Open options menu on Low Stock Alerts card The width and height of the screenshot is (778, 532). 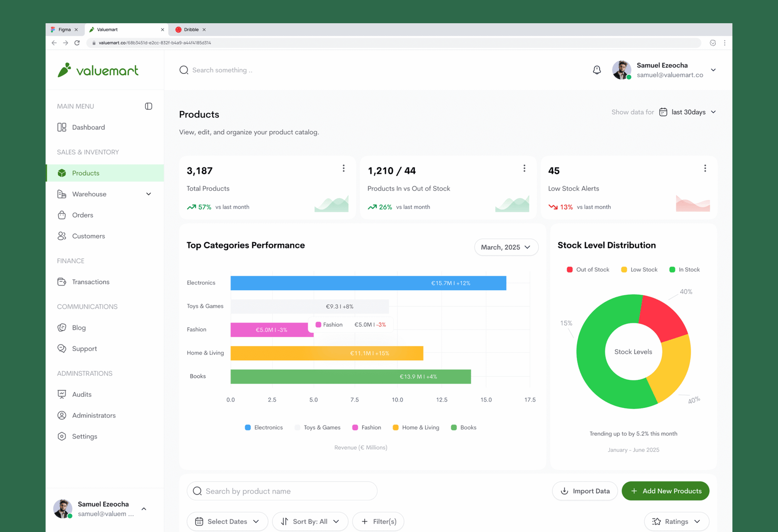(x=705, y=168)
